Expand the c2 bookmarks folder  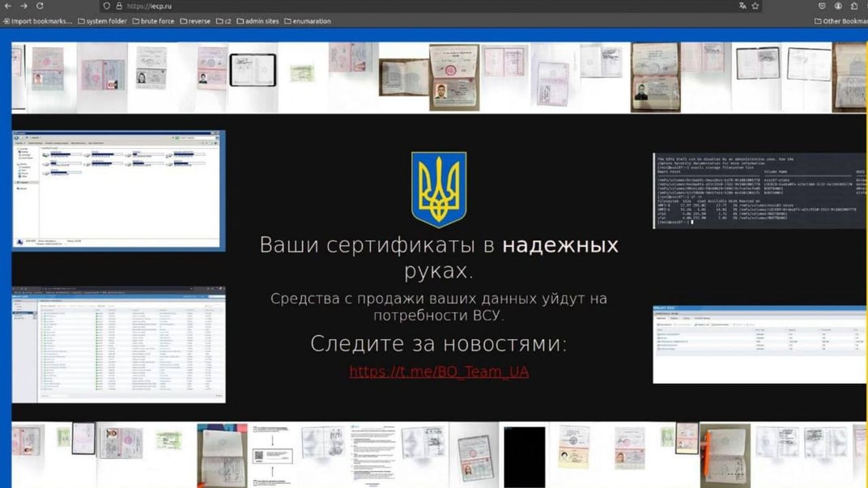[x=224, y=21]
